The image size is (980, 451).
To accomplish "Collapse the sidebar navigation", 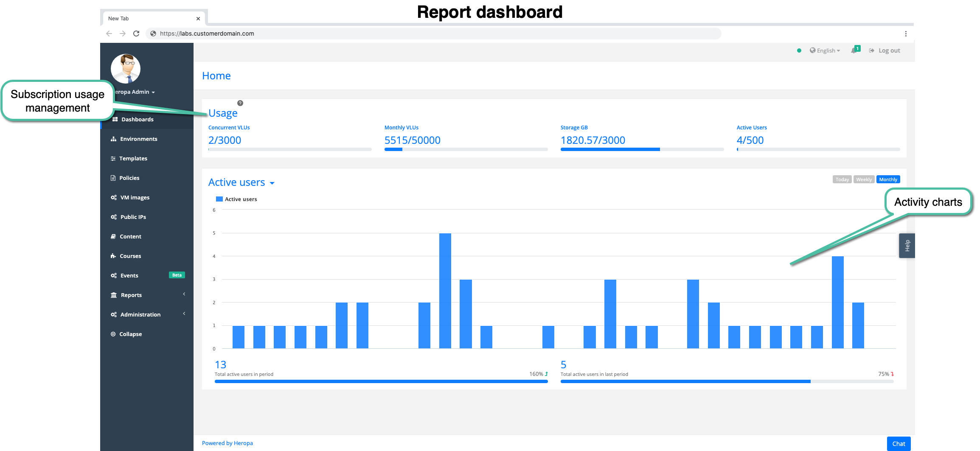I will (x=130, y=334).
